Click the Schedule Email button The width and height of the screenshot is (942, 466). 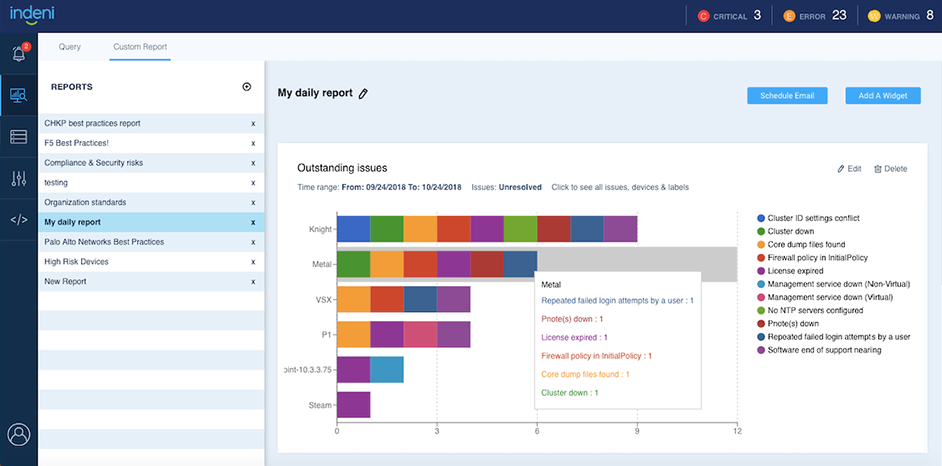tap(787, 96)
